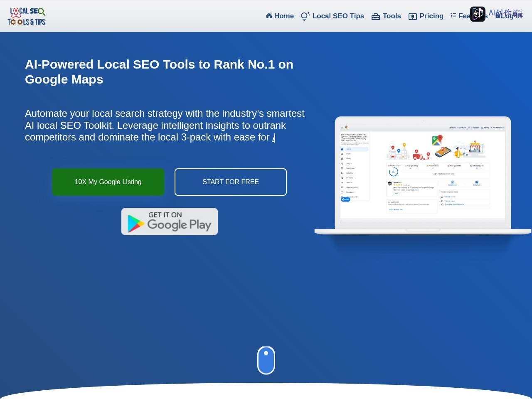The image size is (532, 399).
Task: Click the scroll-down mouse icon
Action: point(266,360)
